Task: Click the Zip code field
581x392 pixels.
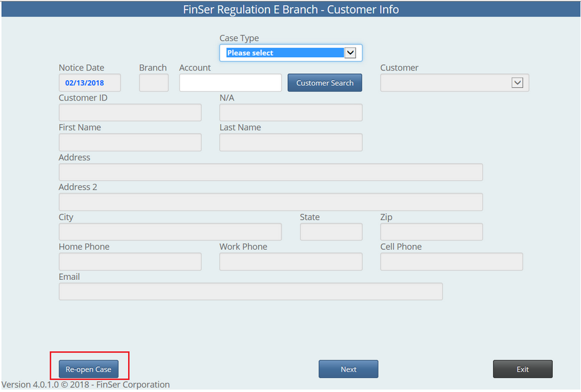Action: pyautogui.click(x=431, y=232)
